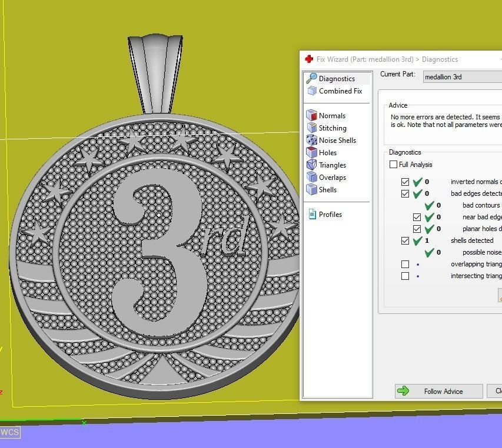Click the 'possible noise' diagnostic row
The width and height of the screenshot is (502, 448).
[463, 252]
